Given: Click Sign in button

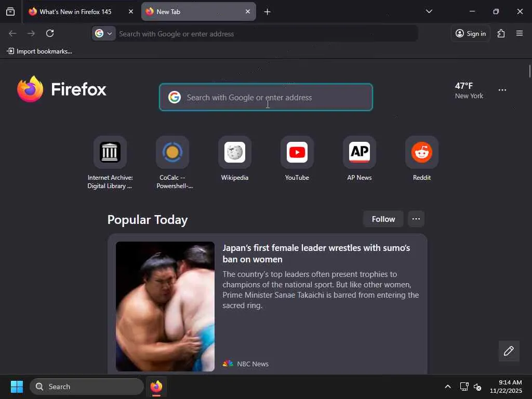Looking at the screenshot, I should pos(470,33).
